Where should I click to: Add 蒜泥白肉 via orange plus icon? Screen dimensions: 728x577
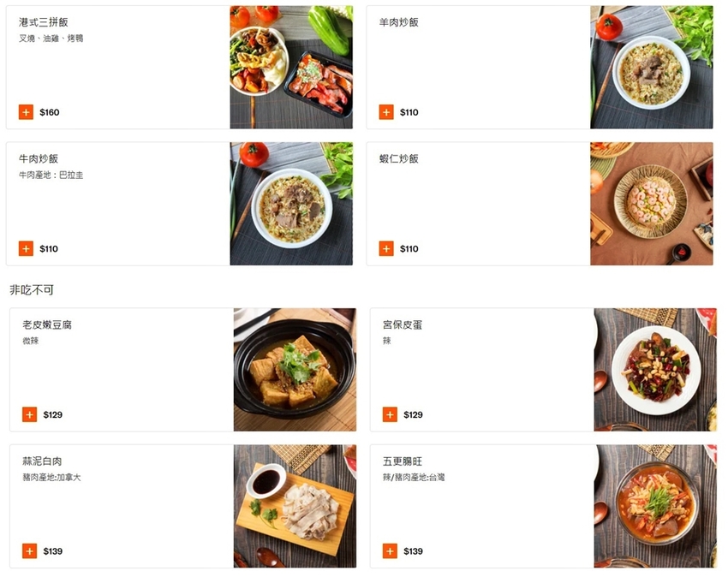point(29,551)
